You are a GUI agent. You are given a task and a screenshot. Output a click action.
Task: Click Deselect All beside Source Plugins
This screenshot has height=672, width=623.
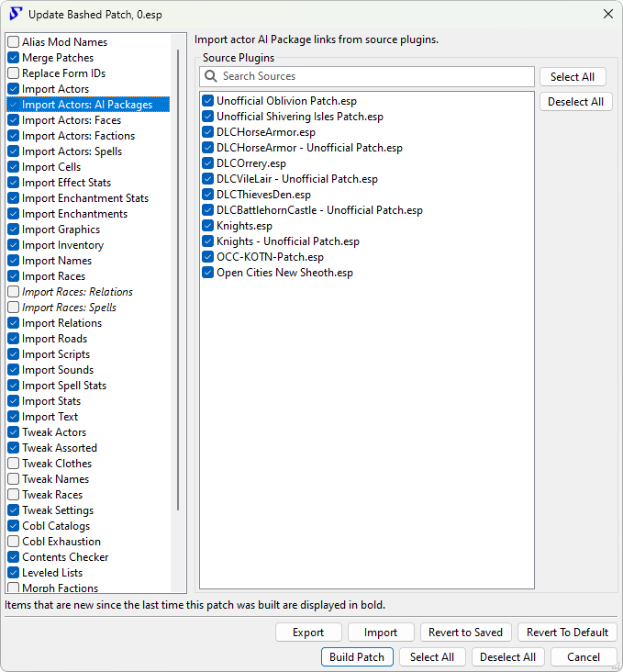click(x=576, y=102)
